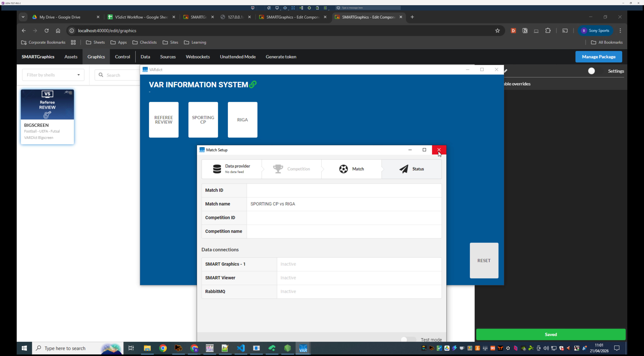Switch to the Control tab
644x356 pixels.
point(122,57)
